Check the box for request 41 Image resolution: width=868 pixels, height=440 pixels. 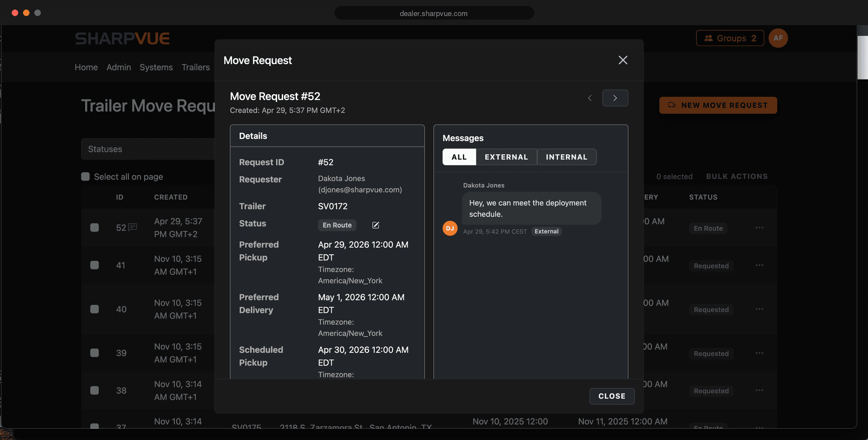[x=94, y=265]
